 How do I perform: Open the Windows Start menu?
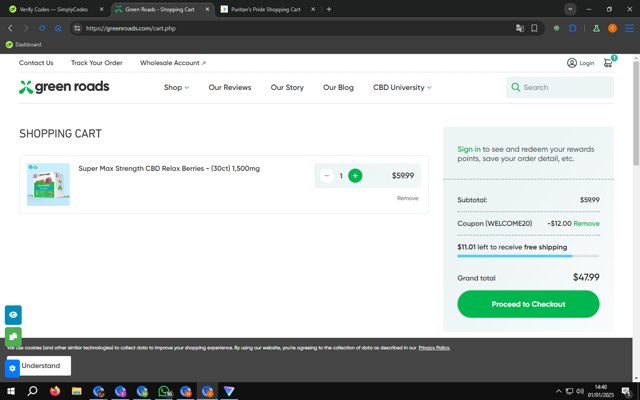click(x=11, y=391)
